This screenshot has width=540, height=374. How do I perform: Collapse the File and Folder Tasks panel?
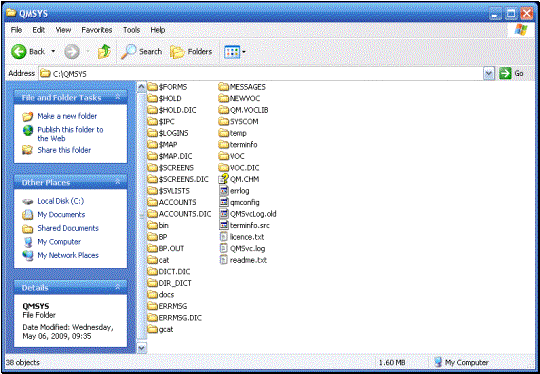pyautogui.click(x=118, y=97)
